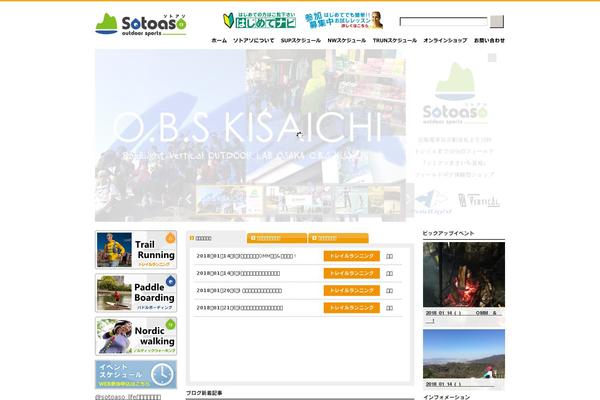Open the 2018.01.20 event row
Image resolution: width=600 pixels, height=400 pixels.
pyautogui.click(x=239, y=291)
